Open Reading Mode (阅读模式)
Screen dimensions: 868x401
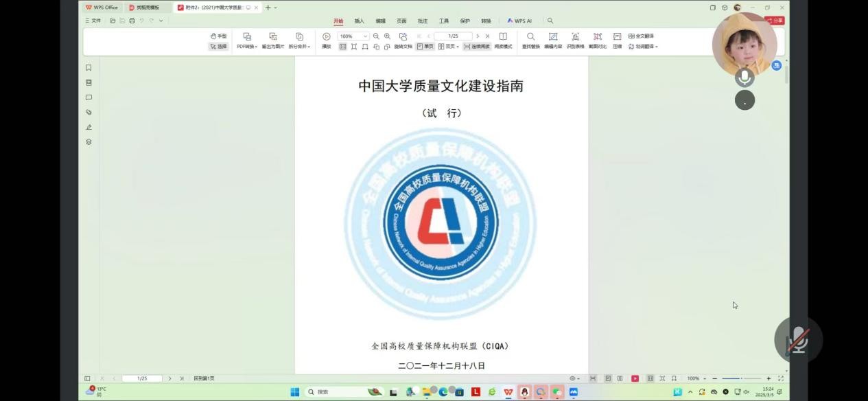click(503, 37)
